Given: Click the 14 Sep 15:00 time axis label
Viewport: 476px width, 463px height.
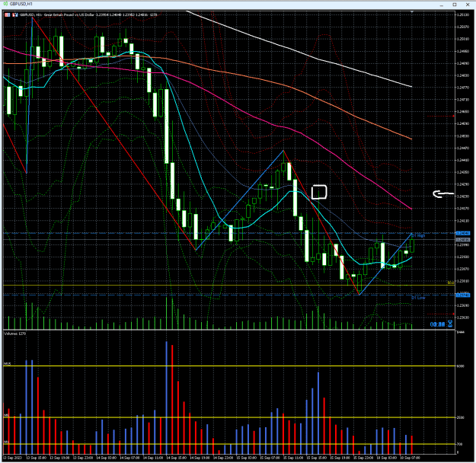Looking at the screenshot, I should pyautogui.click(x=177, y=458).
